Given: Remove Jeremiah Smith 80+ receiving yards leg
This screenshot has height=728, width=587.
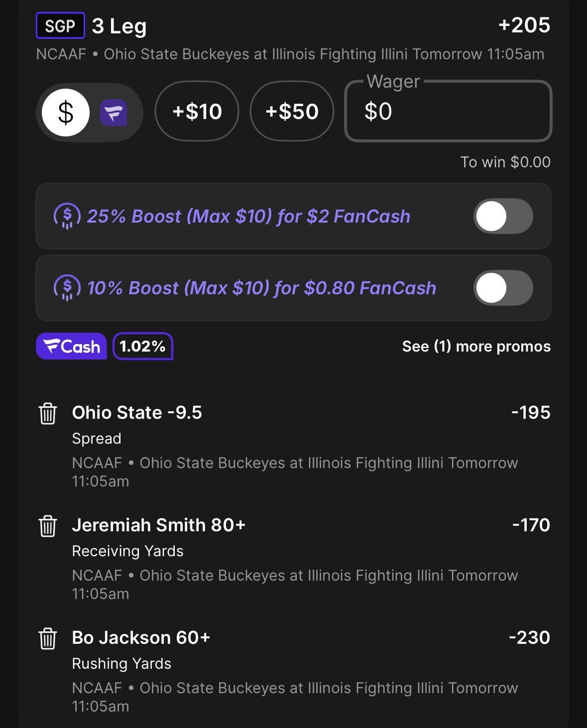Looking at the screenshot, I should (x=48, y=526).
